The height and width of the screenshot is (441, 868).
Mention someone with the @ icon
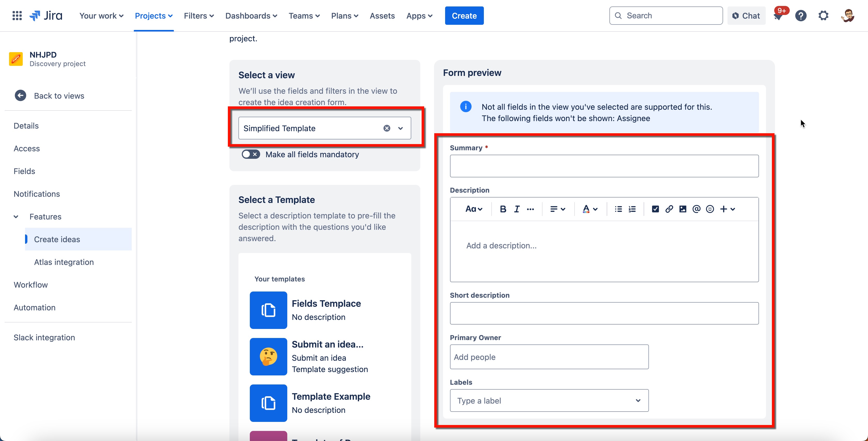[x=696, y=209]
